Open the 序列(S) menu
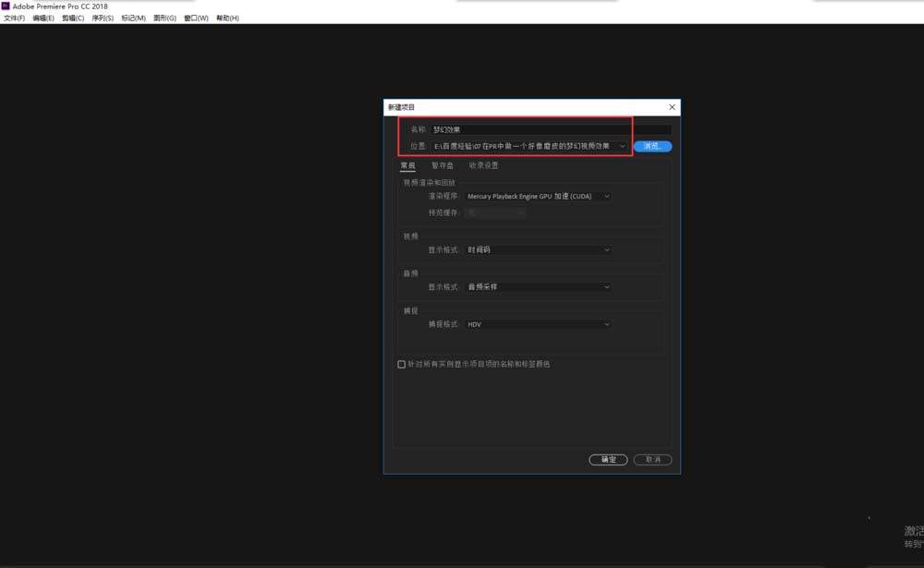This screenshot has height=568, width=924. click(103, 18)
